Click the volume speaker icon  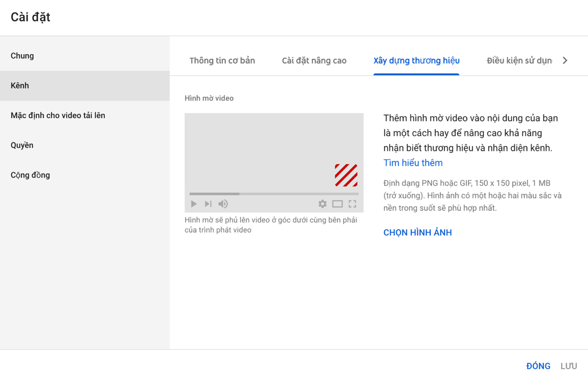(223, 204)
